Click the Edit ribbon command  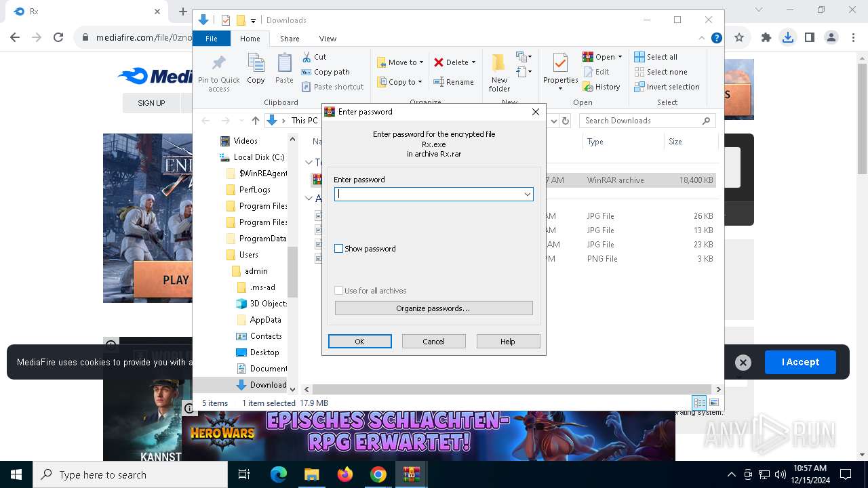tap(596, 72)
